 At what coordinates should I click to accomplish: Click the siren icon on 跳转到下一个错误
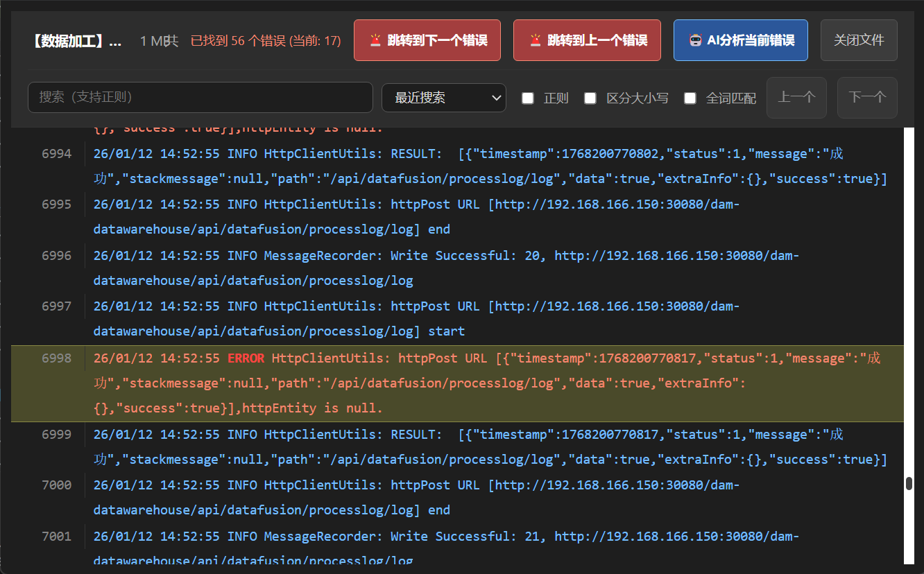coord(375,40)
